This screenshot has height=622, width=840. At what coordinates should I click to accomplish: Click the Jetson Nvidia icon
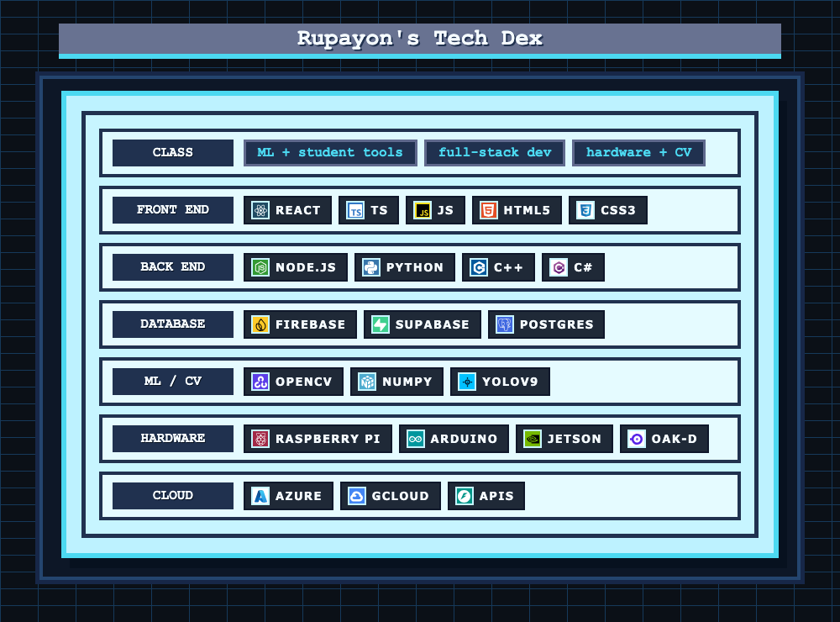[533, 439]
